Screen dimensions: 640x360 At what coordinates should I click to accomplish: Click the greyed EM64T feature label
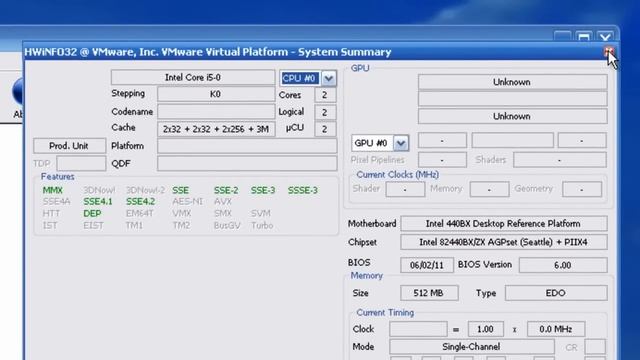point(140,213)
